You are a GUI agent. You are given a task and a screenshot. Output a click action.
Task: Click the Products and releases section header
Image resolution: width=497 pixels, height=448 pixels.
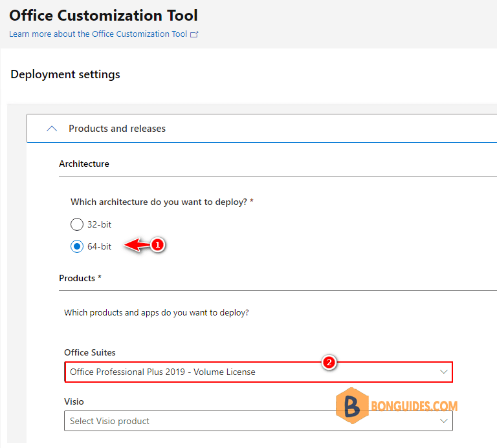262,129
